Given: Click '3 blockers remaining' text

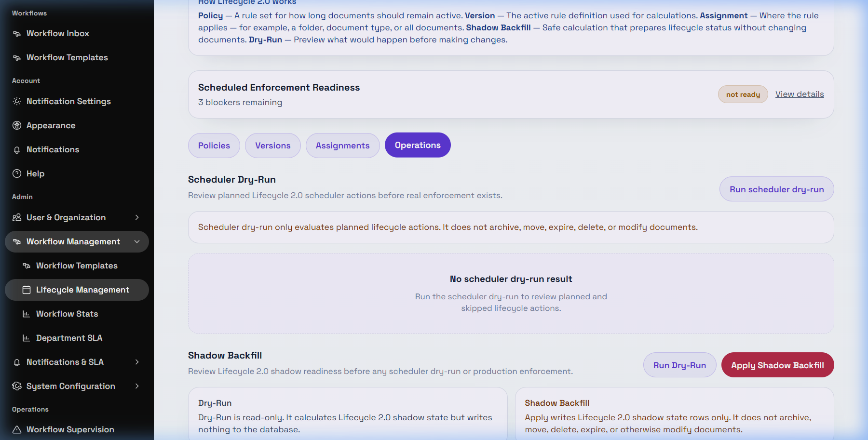Looking at the screenshot, I should (240, 102).
